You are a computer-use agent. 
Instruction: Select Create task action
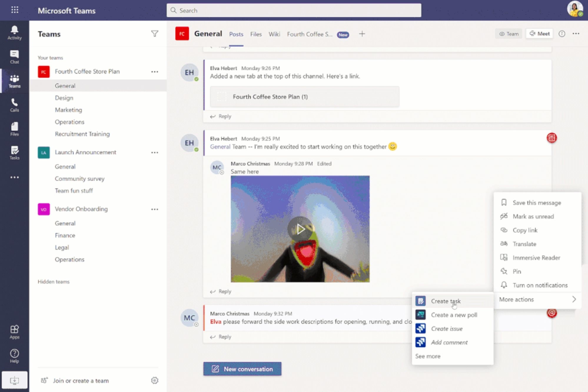tap(453, 301)
